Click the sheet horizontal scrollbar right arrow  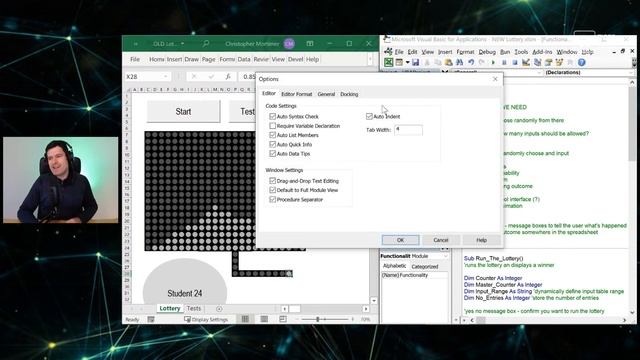point(366,309)
